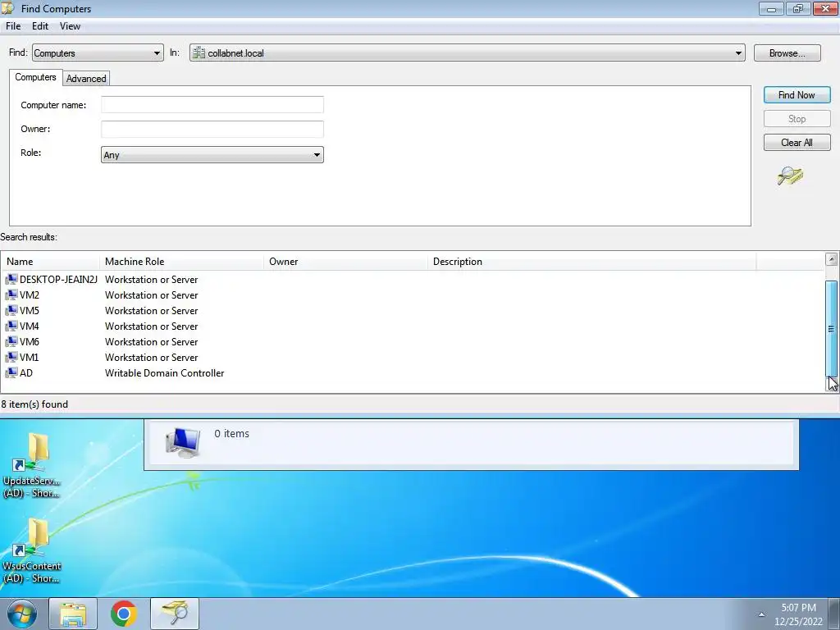Show hidden system tray icons
The width and height of the screenshot is (840, 630).
pos(761,614)
